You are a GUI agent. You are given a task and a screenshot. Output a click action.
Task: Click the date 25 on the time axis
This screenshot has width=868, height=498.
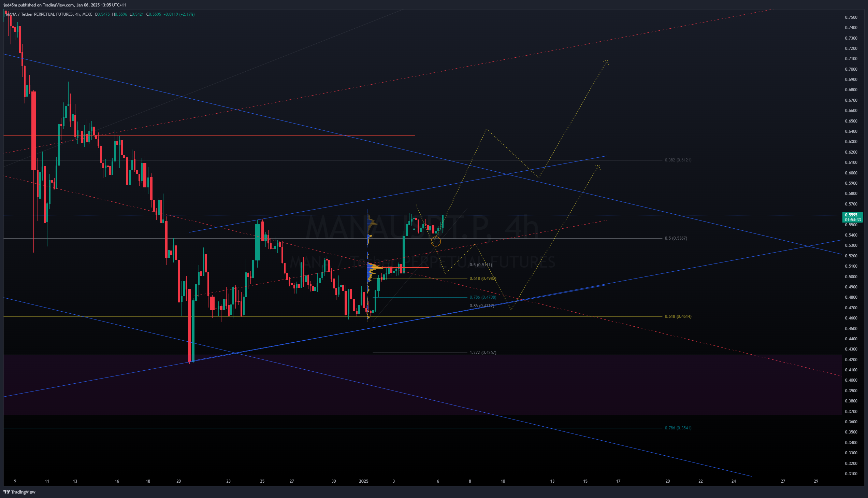[x=262, y=481]
